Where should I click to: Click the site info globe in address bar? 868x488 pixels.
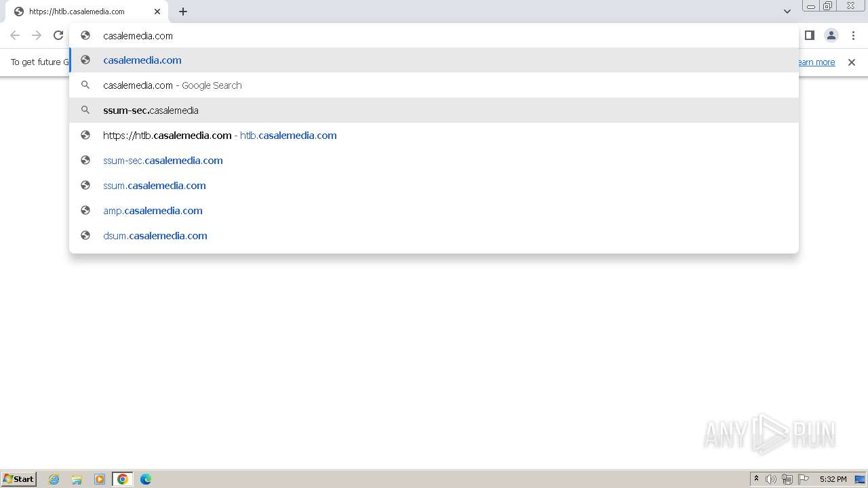pyautogui.click(x=85, y=35)
